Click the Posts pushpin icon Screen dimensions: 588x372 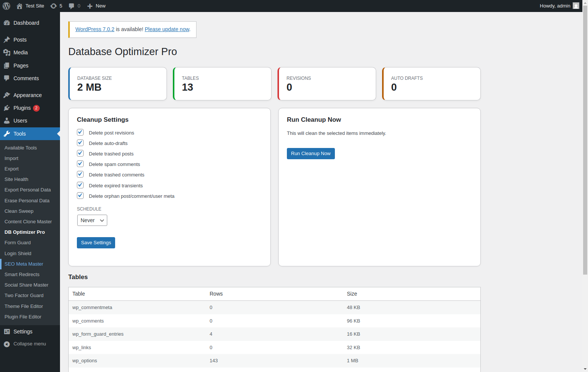7,40
